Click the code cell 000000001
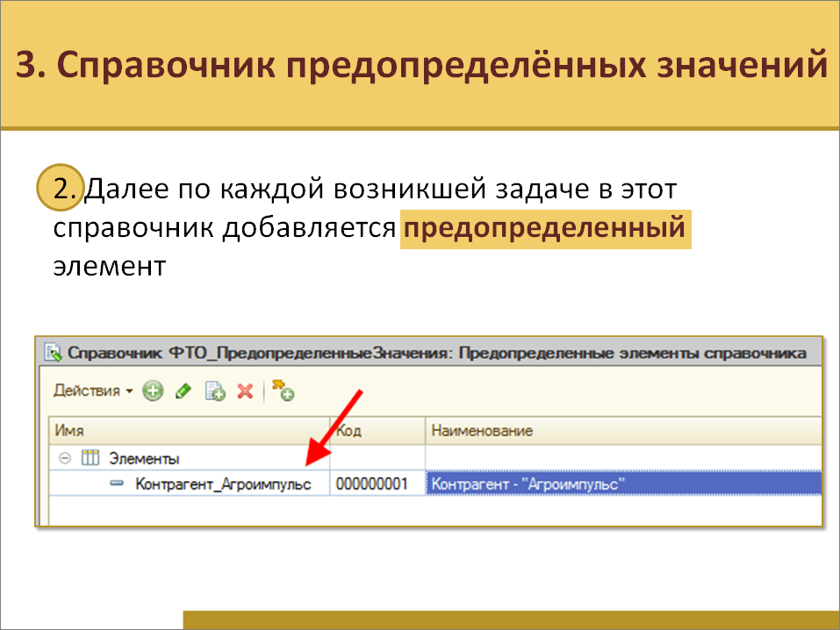 point(377,483)
